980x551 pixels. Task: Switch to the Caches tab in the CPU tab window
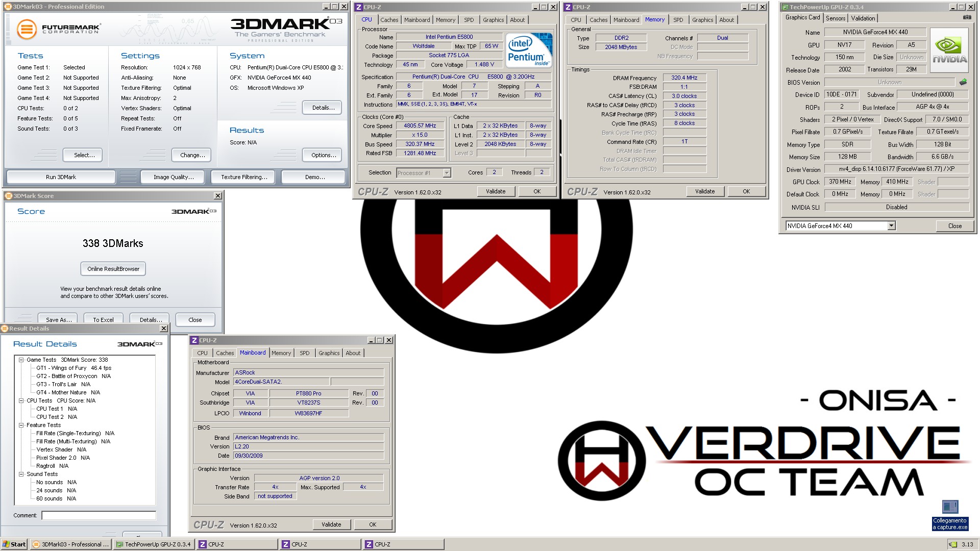[389, 20]
